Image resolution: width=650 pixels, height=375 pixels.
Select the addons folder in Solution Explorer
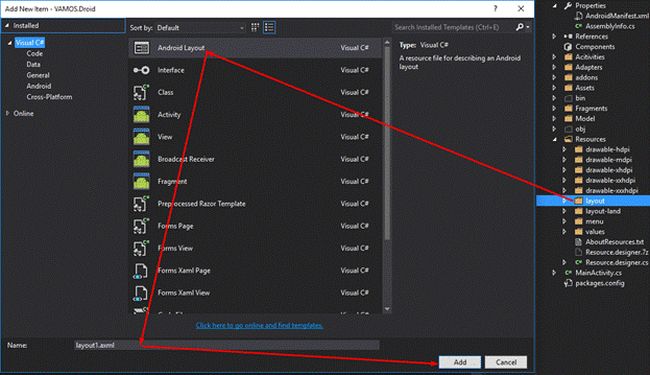click(586, 77)
